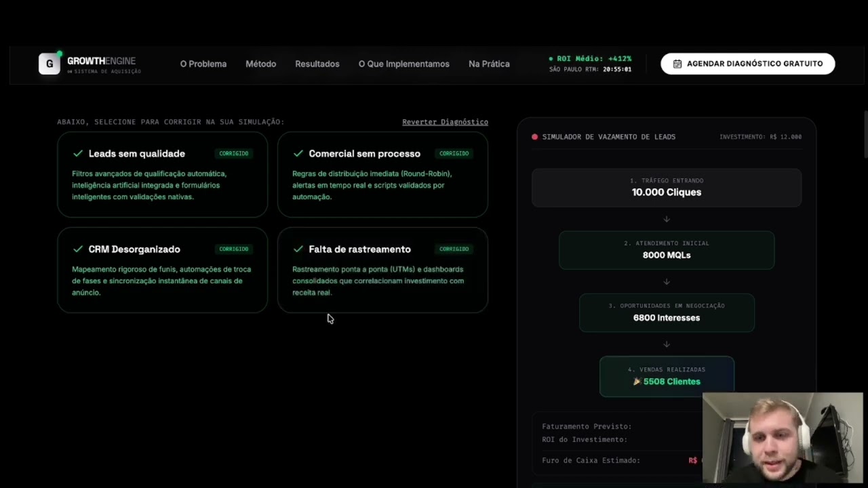The height and width of the screenshot is (488, 868).
Task: Go to the Método section
Action: pyautogui.click(x=261, y=64)
